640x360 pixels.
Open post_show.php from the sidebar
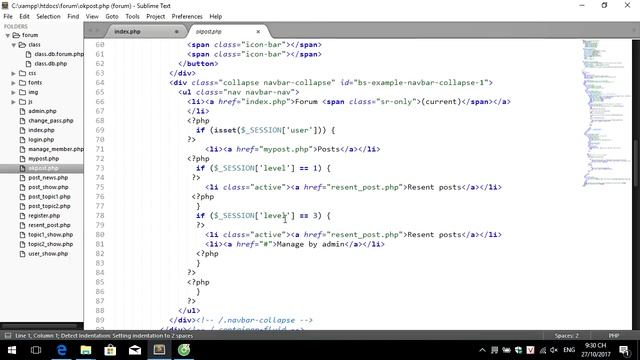point(48,187)
